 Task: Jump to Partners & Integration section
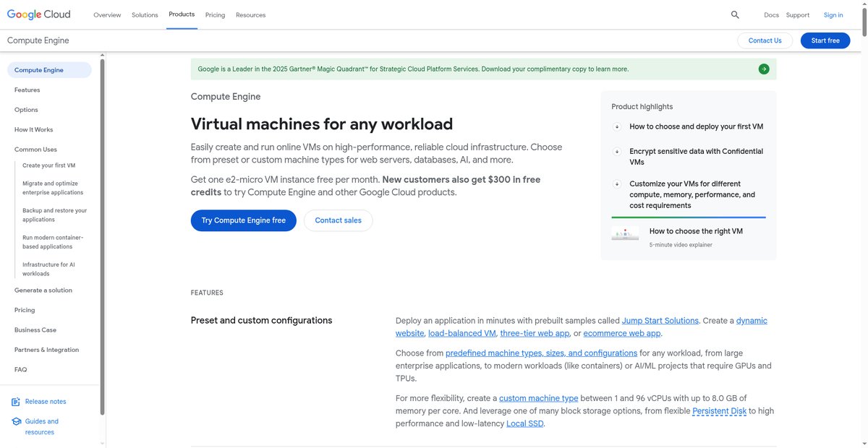(x=46, y=350)
